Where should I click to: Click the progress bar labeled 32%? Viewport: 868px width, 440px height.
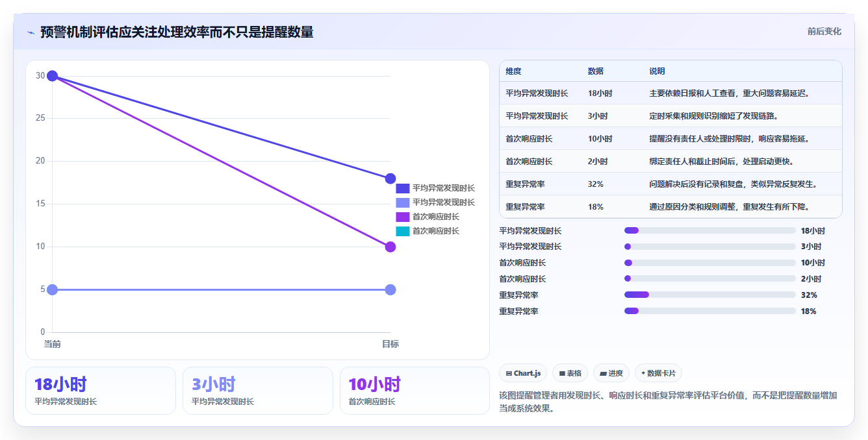710,295
